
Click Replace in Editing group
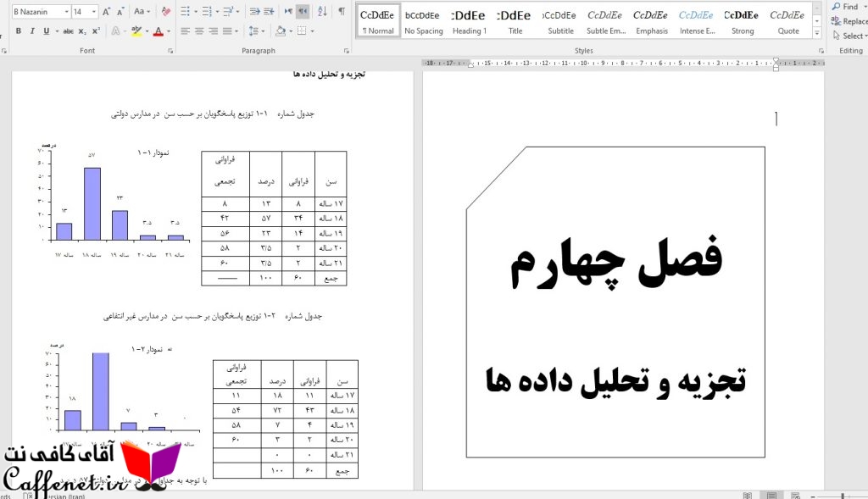pyautogui.click(x=849, y=21)
